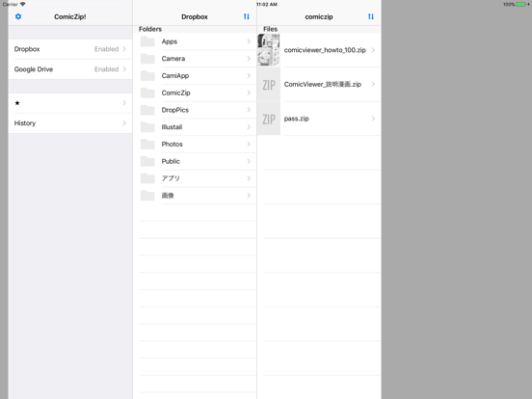The image size is (532, 399).
Task: Open settings via the gear icon
Action: click(x=18, y=16)
